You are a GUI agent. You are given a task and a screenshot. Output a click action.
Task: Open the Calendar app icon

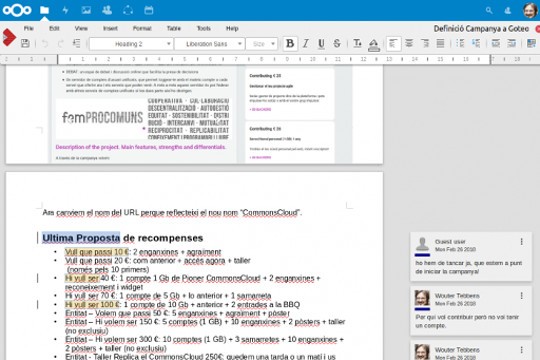click(149, 10)
